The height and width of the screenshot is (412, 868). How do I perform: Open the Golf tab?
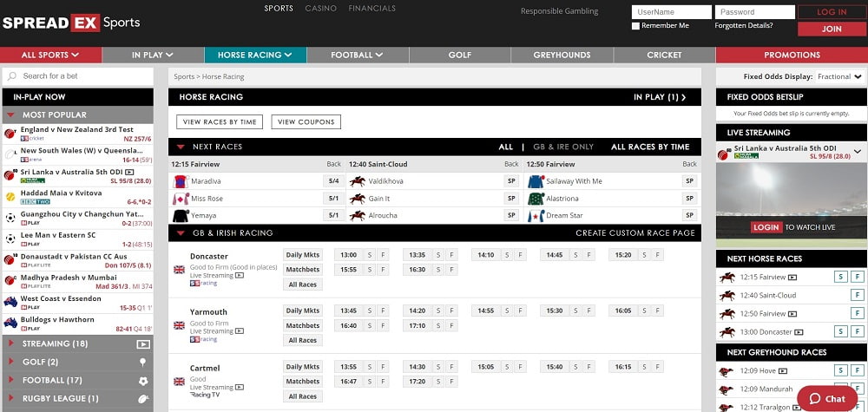tap(460, 55)
